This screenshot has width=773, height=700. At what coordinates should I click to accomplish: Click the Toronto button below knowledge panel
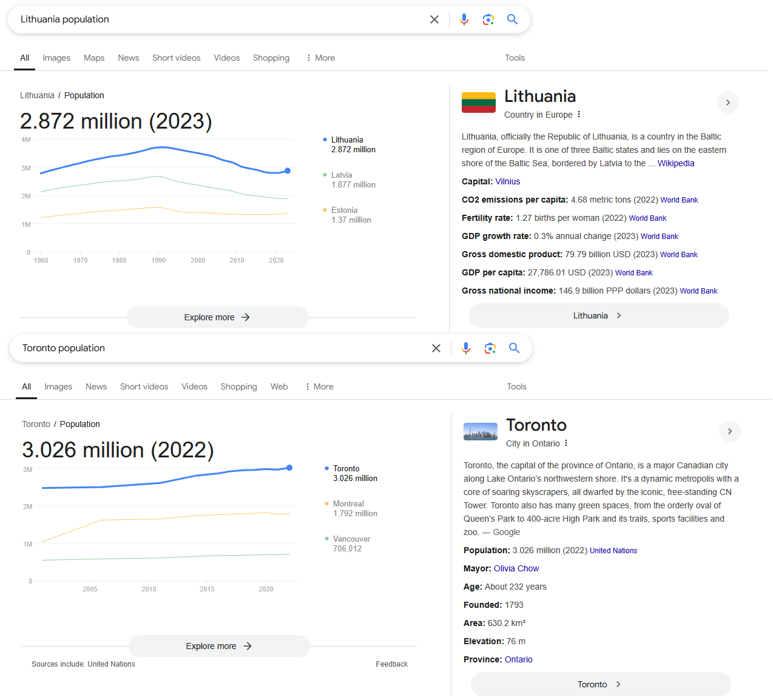pos(601,684)
